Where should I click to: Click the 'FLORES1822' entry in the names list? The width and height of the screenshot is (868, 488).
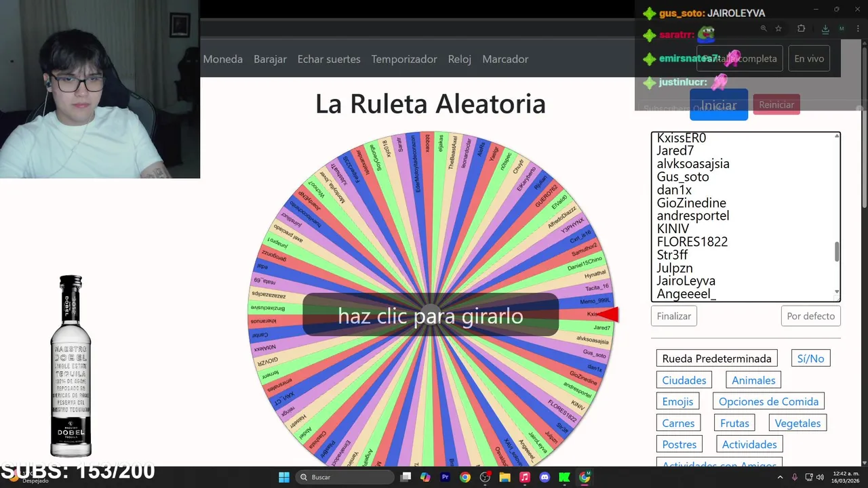pos(692,242)
